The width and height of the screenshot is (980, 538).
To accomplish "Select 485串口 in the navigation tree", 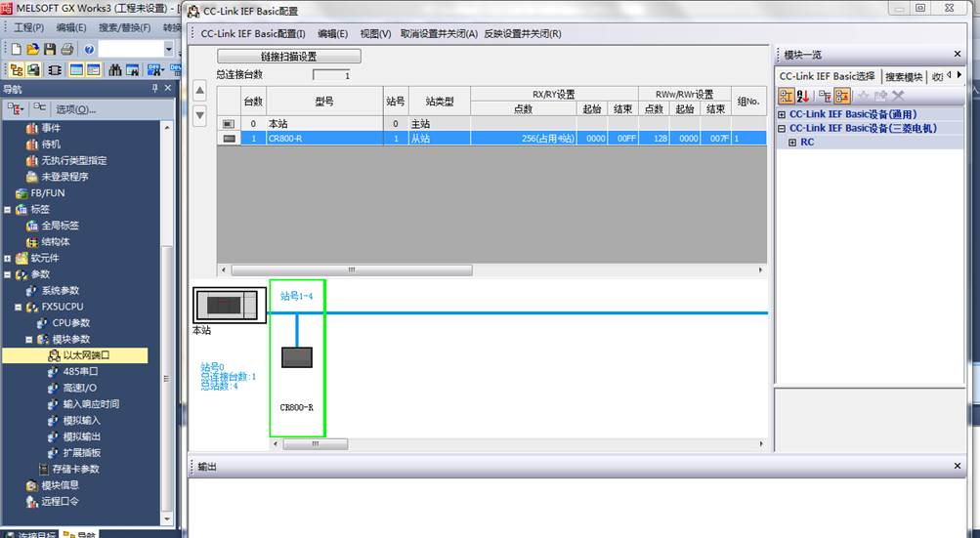I will click(80, 372).
